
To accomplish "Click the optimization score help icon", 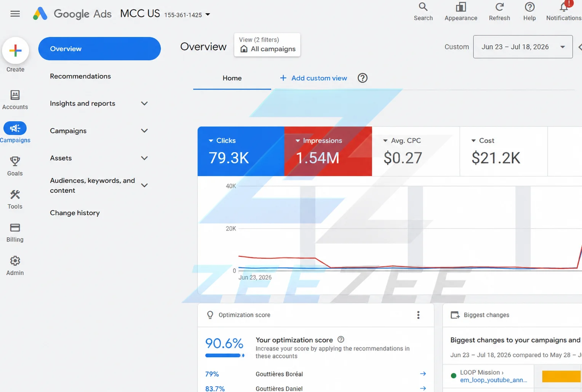I will [x=341, y=339].
